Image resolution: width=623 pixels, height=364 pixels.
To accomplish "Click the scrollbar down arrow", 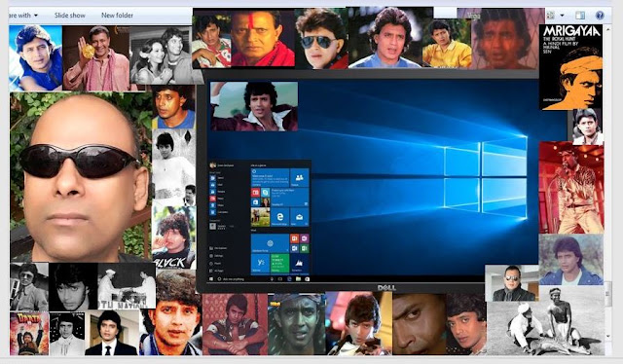I will 607,336.
